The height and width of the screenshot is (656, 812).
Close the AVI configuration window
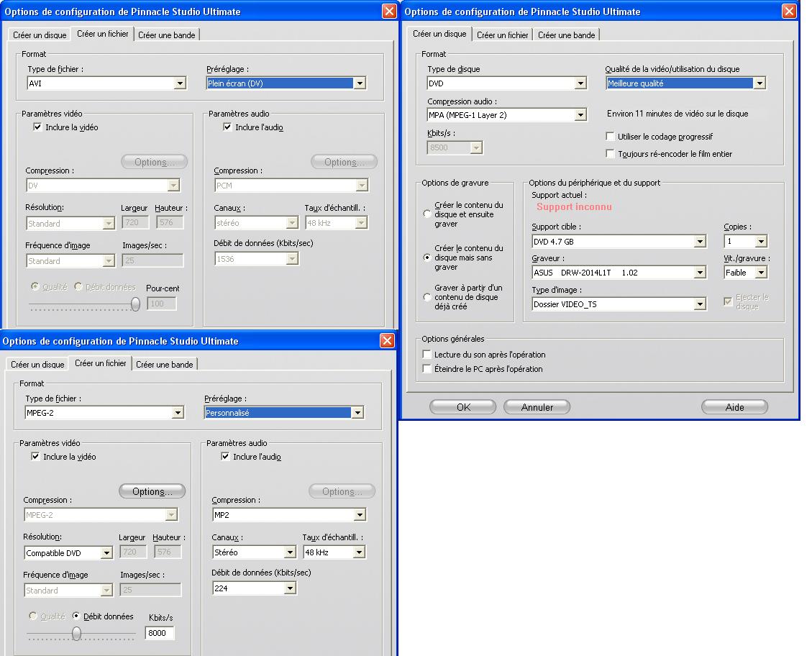click(389, 11)
